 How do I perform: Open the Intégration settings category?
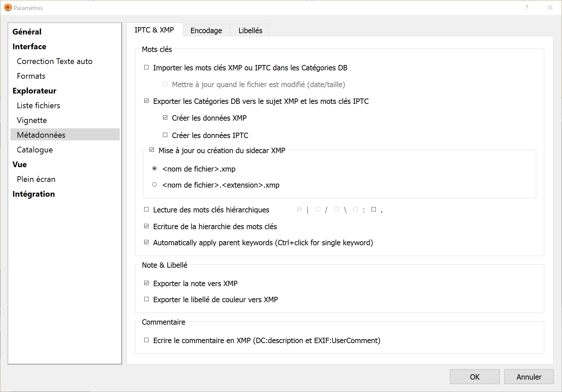pyautogui.click(x=34, y=194)
